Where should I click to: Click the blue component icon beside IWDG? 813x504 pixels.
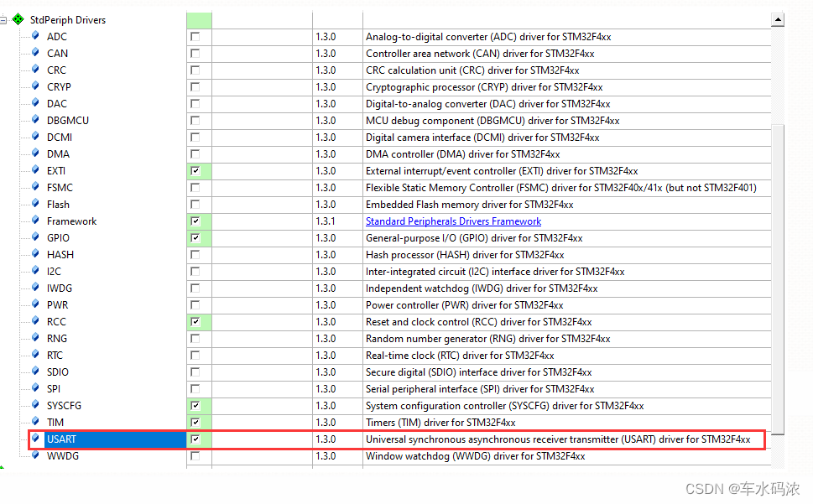coord(35,287)
